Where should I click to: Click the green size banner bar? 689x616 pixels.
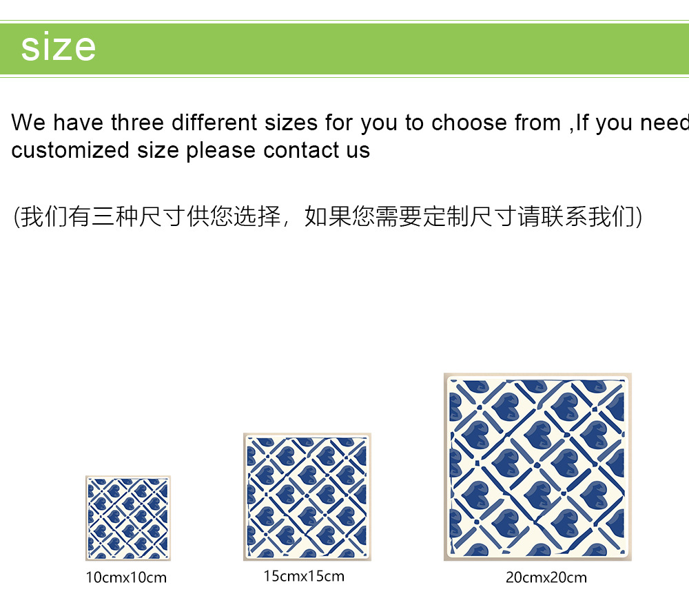[x=344, y=49]
